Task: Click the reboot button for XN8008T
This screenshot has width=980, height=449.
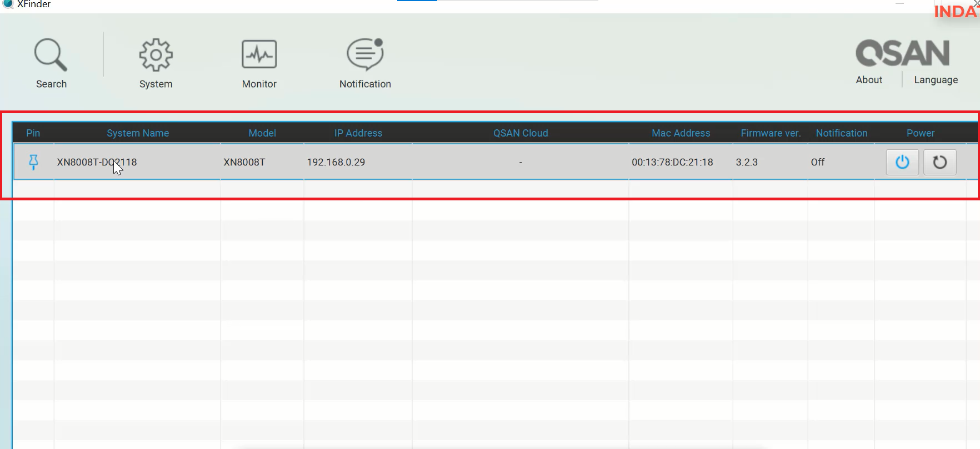Action: coord(939,162)
